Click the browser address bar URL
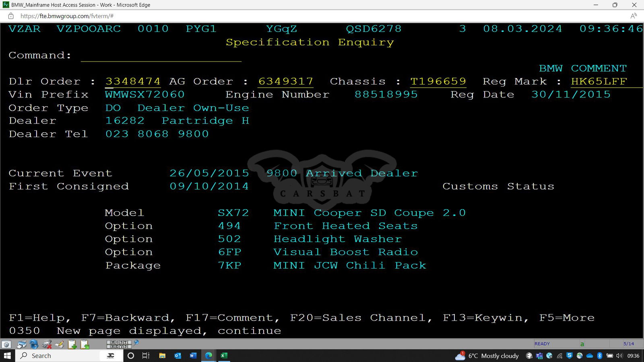The image size is (644, 362). (x=67, y=16)
